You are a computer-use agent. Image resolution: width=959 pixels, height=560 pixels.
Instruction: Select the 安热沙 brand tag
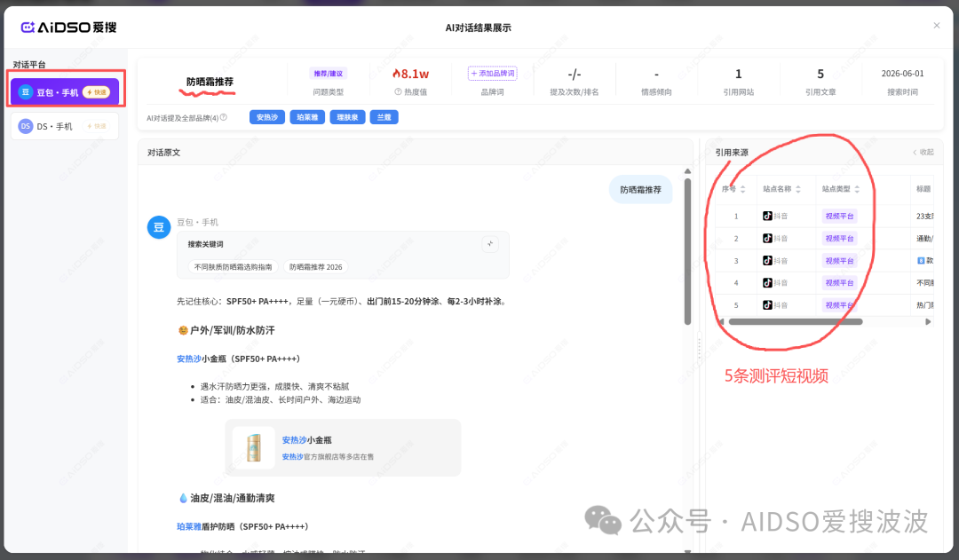point(267,117)
